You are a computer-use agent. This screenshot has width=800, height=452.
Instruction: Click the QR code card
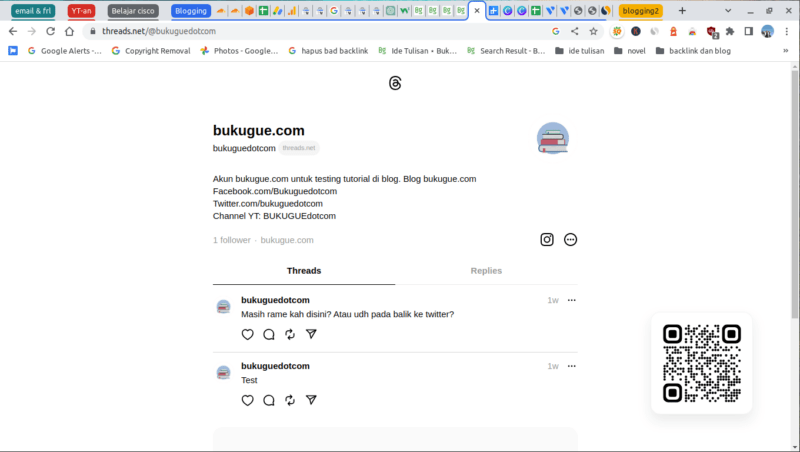point(702,363)
